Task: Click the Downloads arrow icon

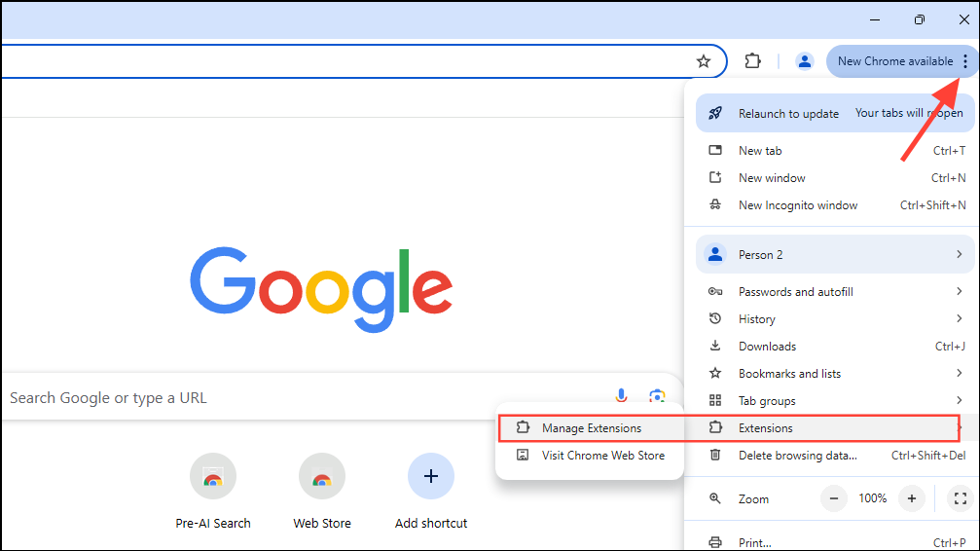Action: 715,346
